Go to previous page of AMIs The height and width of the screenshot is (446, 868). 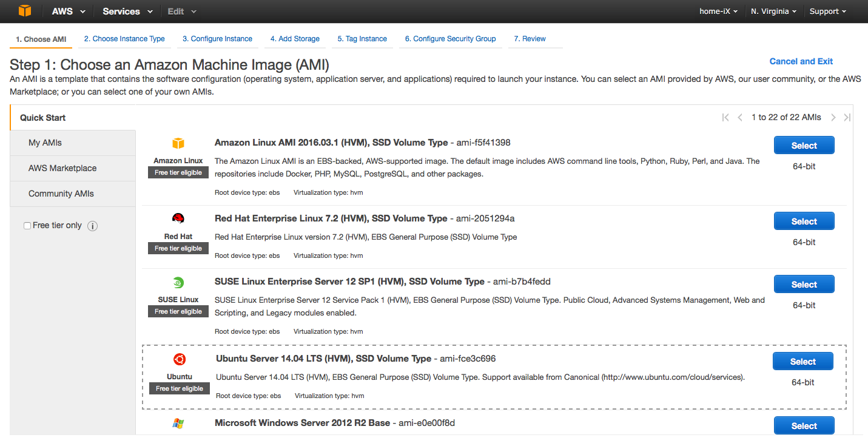tap(740, 118)
